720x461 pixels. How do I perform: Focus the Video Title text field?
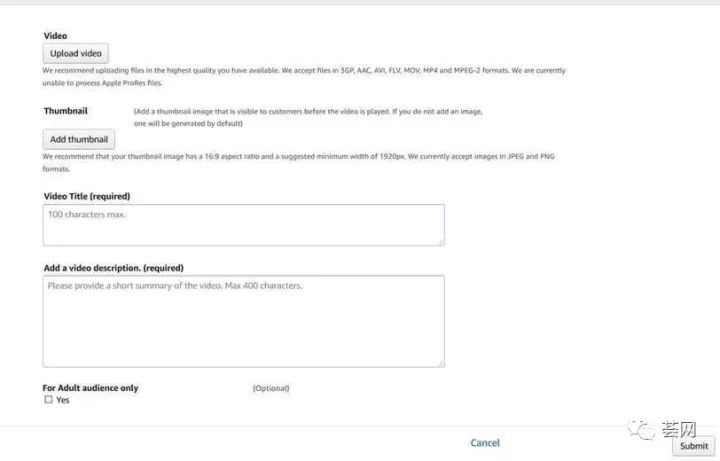click(243, 225)
